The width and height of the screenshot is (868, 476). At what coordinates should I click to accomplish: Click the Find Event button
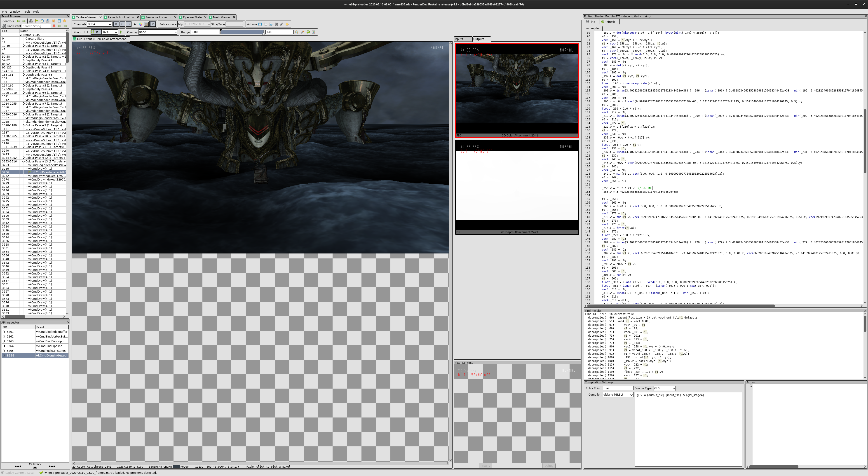pyautogui.click(x=12, y=26)
